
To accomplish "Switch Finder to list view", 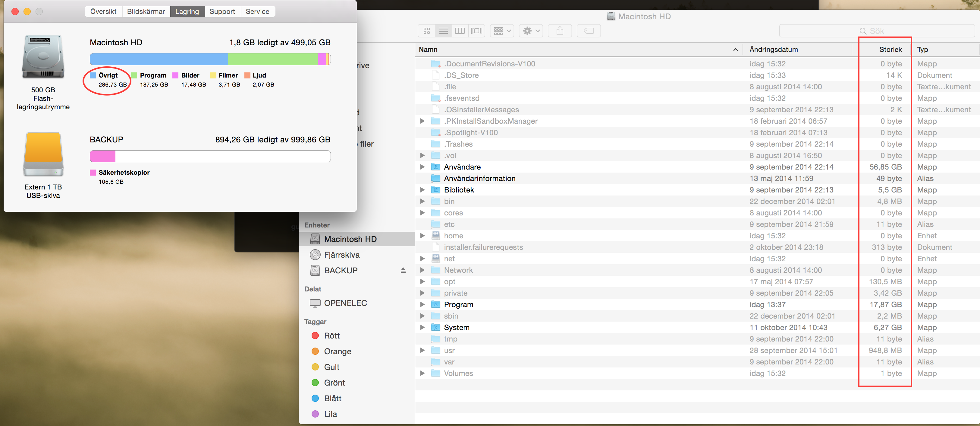I will (443, 31).
